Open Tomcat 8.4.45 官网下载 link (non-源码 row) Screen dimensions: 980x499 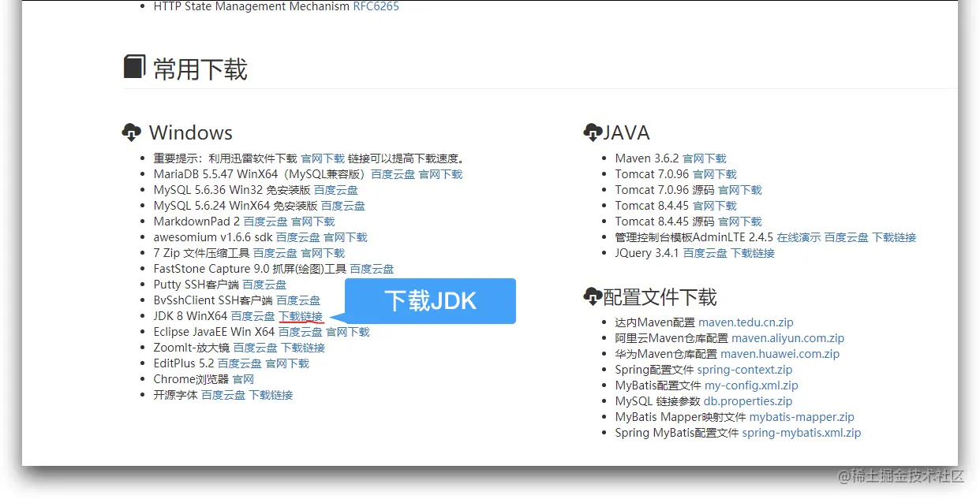714,206
